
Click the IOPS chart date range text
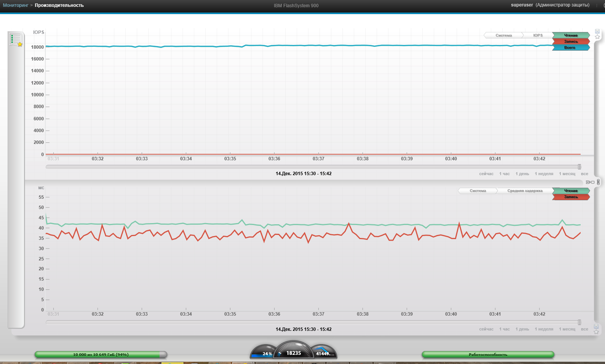pyautogui.click(x=303, y=174)
